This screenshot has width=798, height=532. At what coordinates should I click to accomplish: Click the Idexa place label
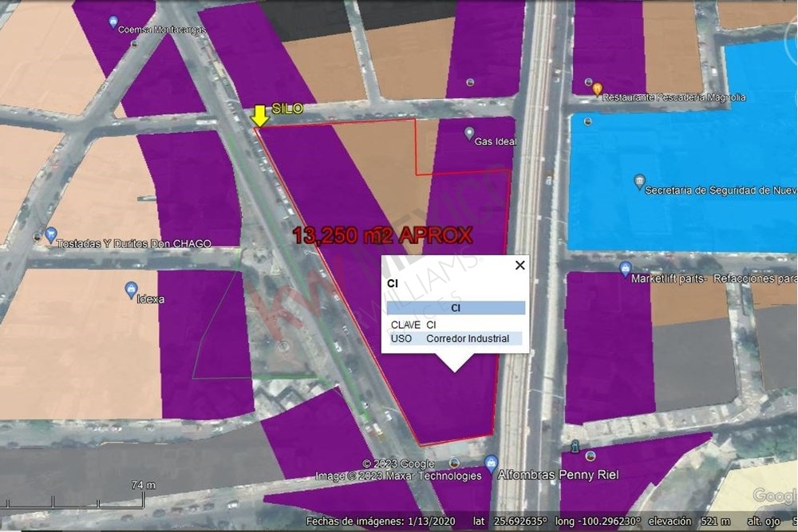[x=151, y=299]
